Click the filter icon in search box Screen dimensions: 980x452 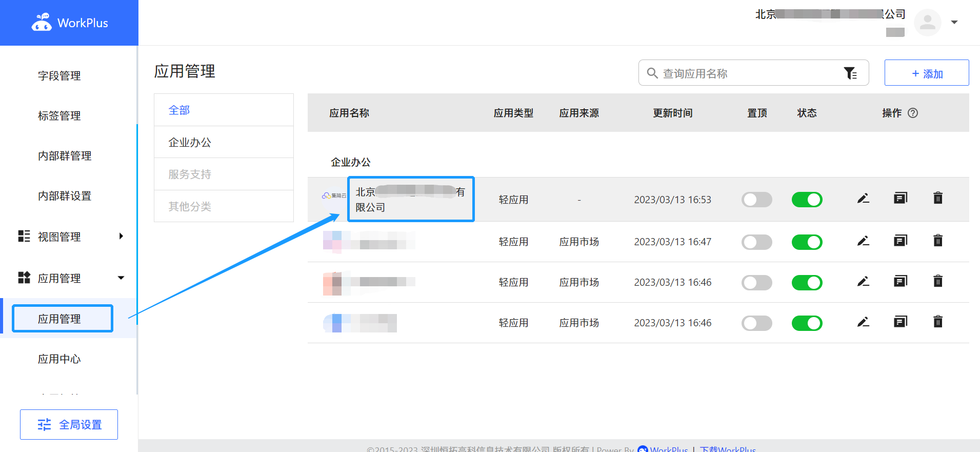coord(850,73)
